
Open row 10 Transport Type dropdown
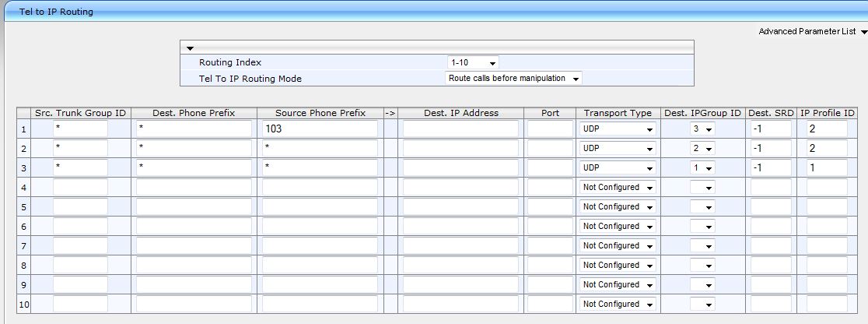coord(618,304)
